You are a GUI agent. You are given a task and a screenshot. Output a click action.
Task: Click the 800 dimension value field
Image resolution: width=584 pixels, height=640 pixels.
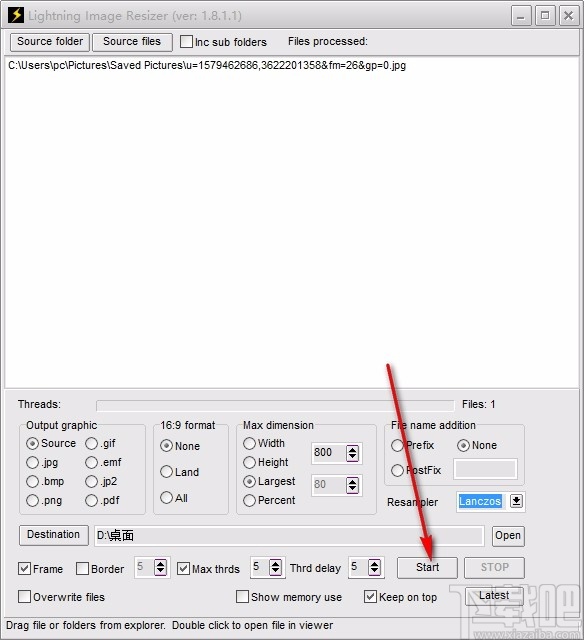[328, 453]
